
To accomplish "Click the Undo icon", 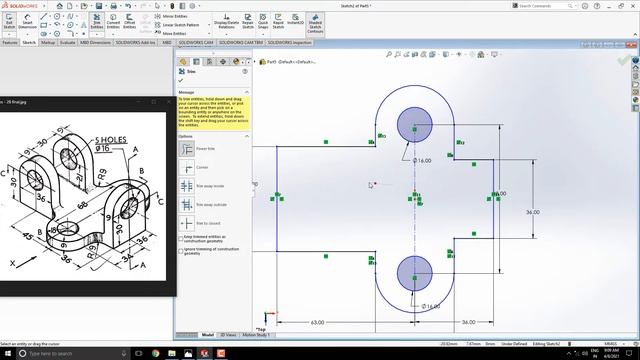I will click(128, 6).
